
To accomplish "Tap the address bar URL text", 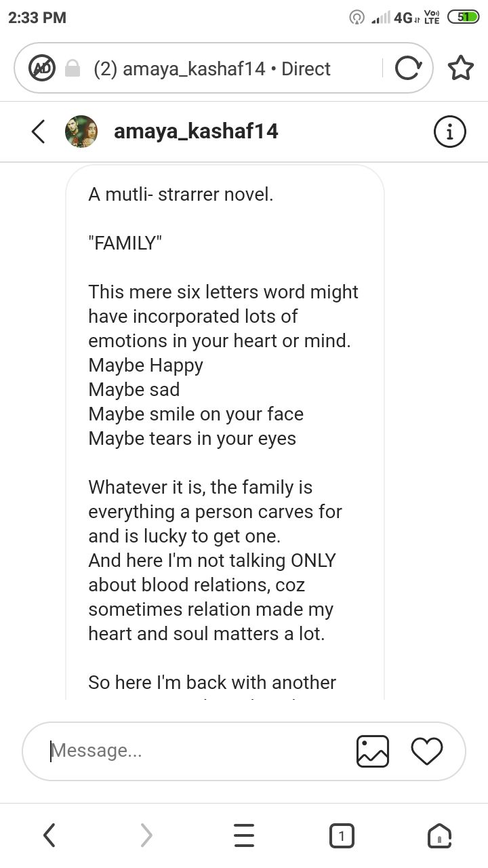I will tap(212, 68).
